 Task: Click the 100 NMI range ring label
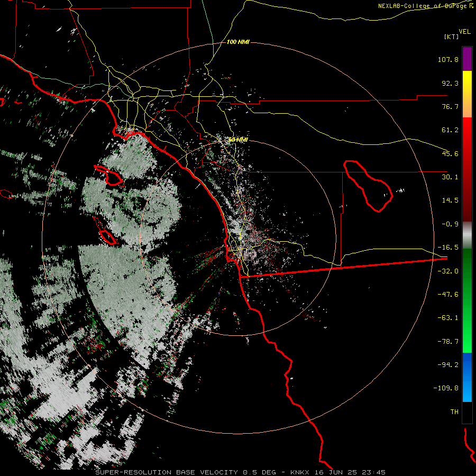[x=238, y=42]
